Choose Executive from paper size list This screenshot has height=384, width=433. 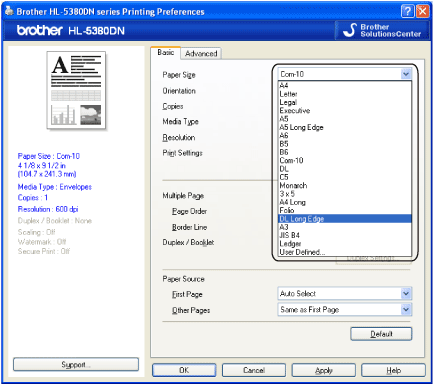pos(345,110)
